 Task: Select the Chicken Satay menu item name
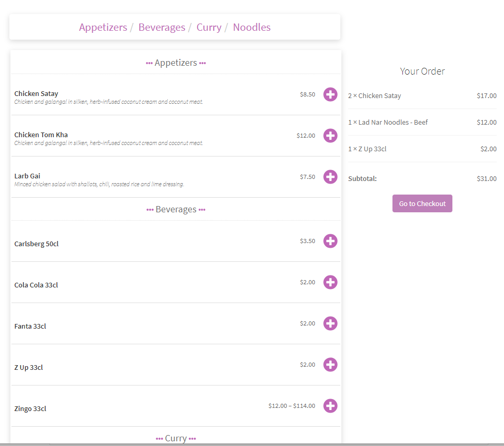point(36,94)
